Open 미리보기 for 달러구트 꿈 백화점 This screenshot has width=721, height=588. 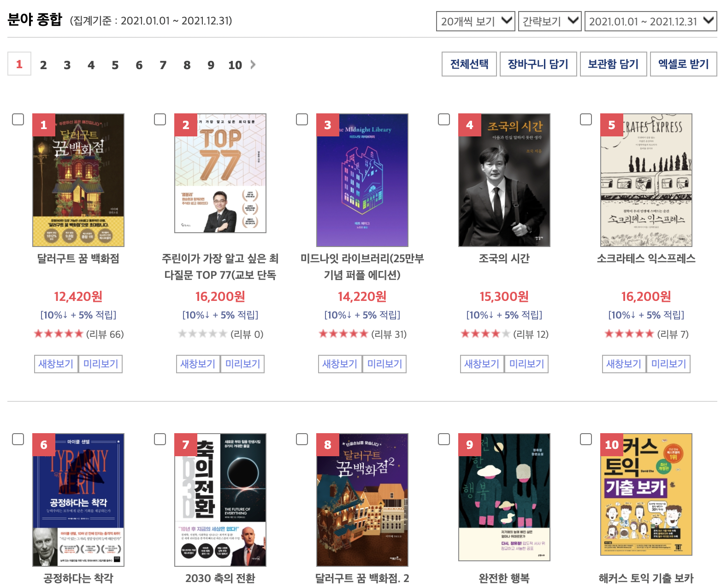click(100, 364)
